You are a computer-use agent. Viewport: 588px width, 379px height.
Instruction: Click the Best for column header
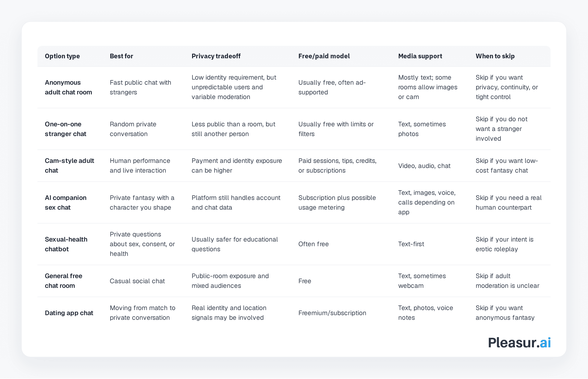(x=121, y=56)
